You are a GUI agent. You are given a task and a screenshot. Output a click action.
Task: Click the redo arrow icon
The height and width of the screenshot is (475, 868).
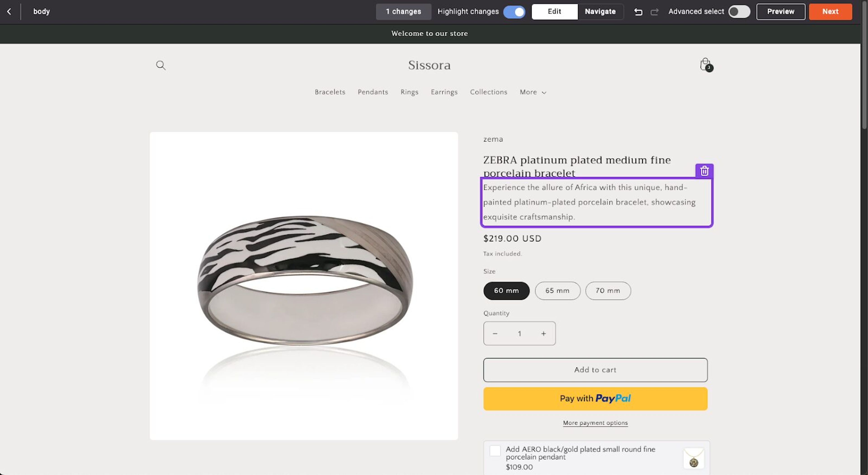tap(655, 12)
